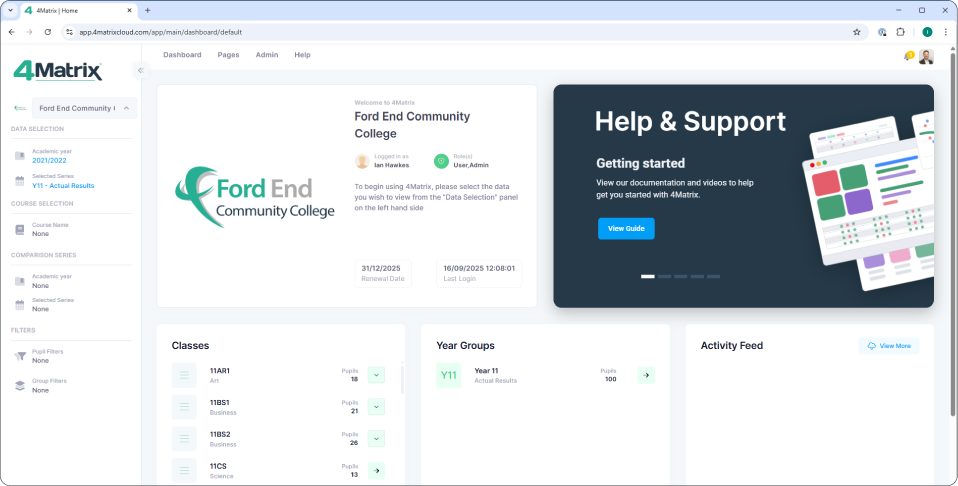The height and width of the screenshot is (486, 958).
Task: Open the Pages menu
Action: (228, 55)
